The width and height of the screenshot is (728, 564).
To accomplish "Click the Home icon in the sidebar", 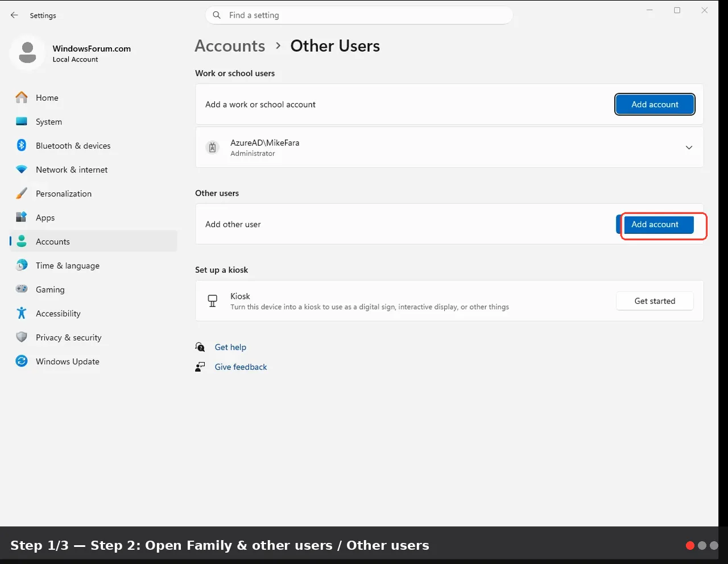I will [x=22, y=98].
